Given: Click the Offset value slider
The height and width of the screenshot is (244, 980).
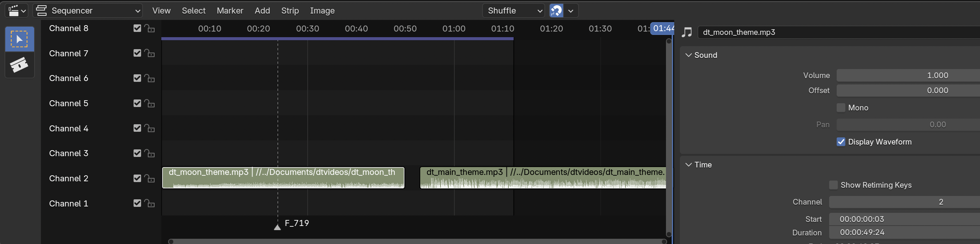Looking at the screenshot, I should (908, 90).
